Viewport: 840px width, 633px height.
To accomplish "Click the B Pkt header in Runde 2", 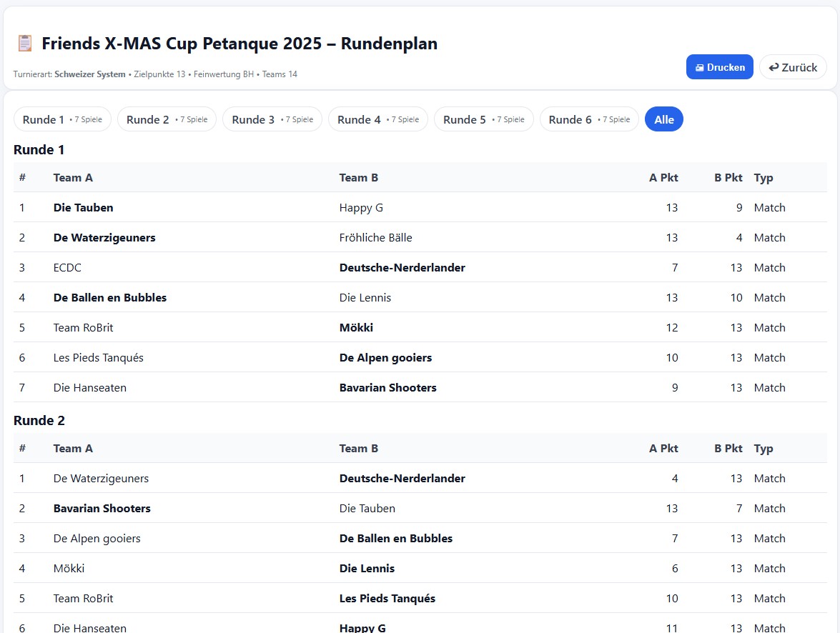I will click(x=728, y=449).
